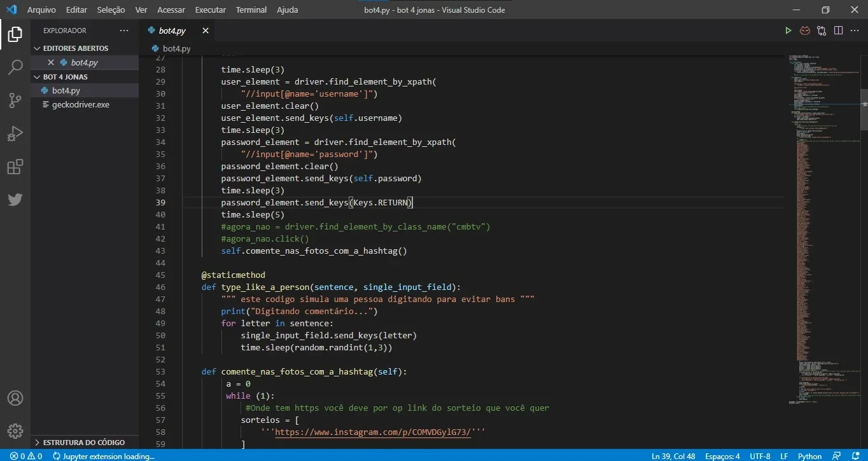Open the Arquivo menu
Screen dimensions: 868x461
(41, 10)
